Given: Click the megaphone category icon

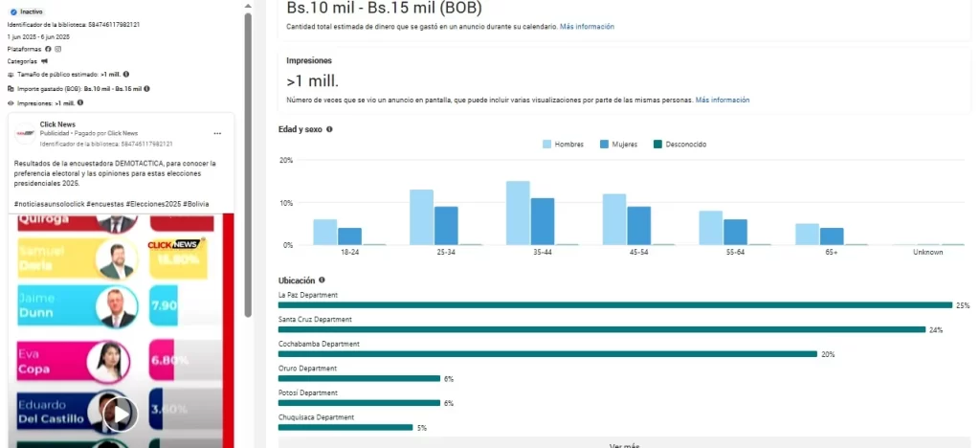Looking at the screenshot, I should tap(44, 61).
